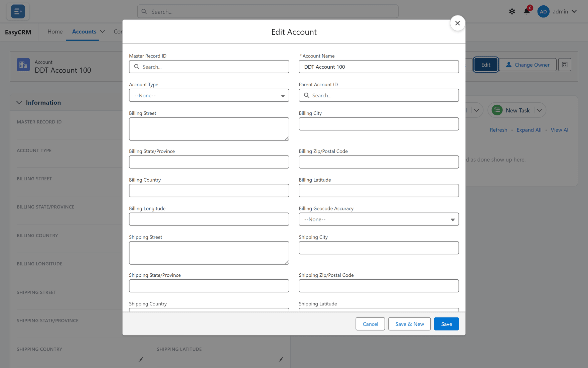Image resolution: width=588 pixels, height=368 pixels.
Task: Click the New Task button label
Action: pos(518,110)
